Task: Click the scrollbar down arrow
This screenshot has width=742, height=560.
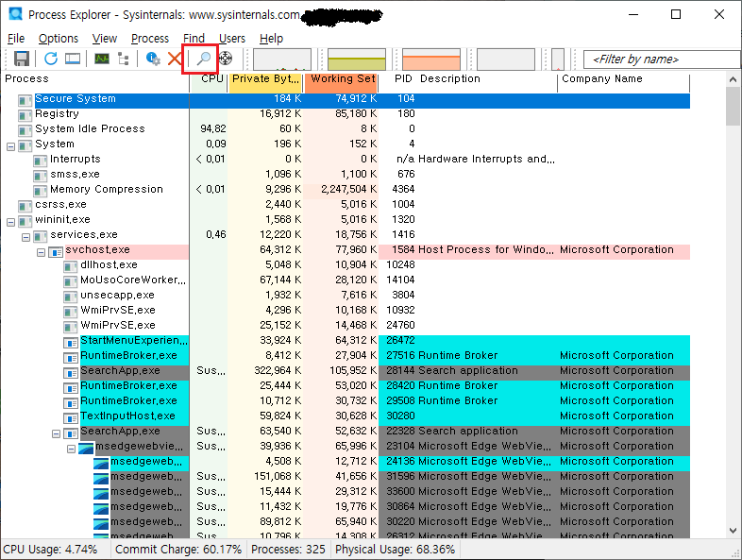Action: click(733, 530)
